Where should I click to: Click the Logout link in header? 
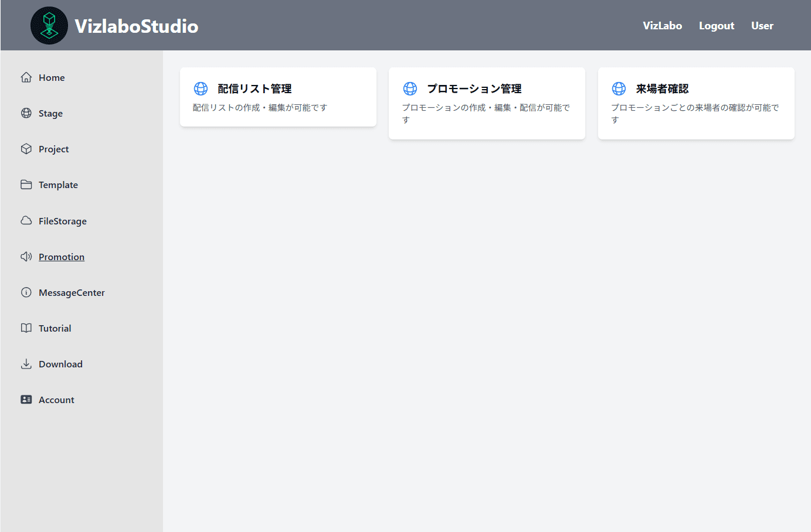coord(716,26)
